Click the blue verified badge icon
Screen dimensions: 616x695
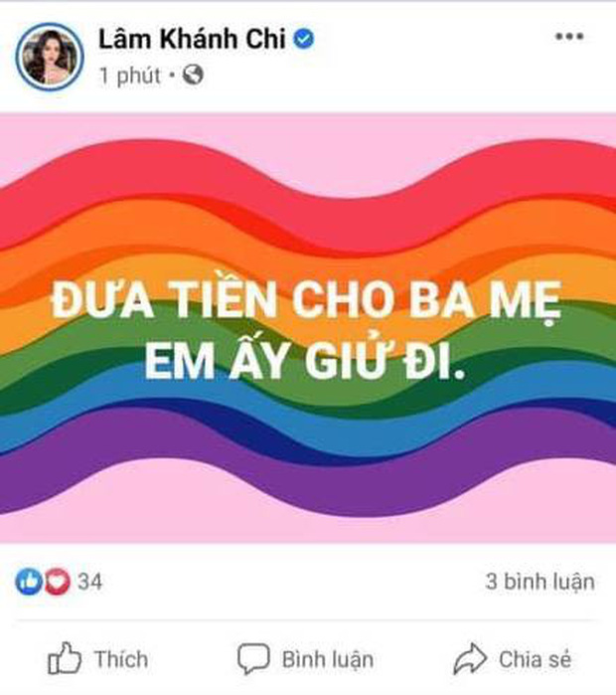(x=304, y=39)
